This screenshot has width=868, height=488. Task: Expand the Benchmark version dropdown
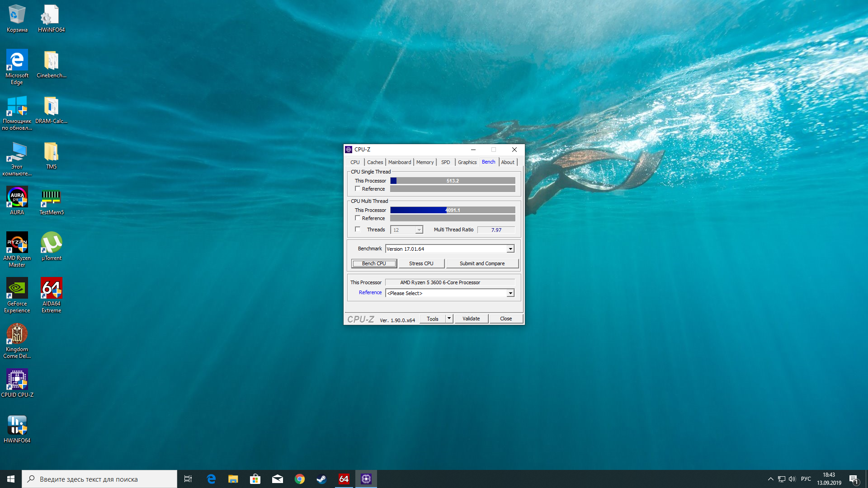pyautogui.click(x=510, y=249)
